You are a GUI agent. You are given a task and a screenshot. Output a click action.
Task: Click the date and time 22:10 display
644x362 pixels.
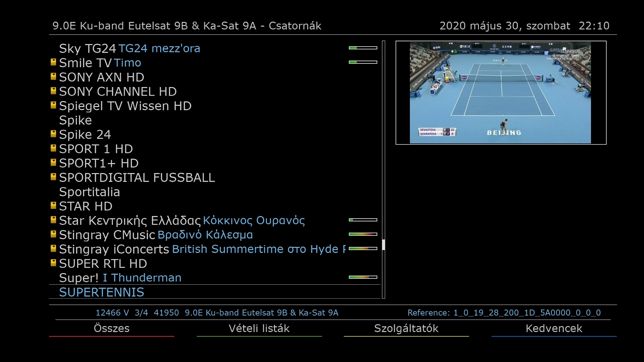click(x=525, y=26)
